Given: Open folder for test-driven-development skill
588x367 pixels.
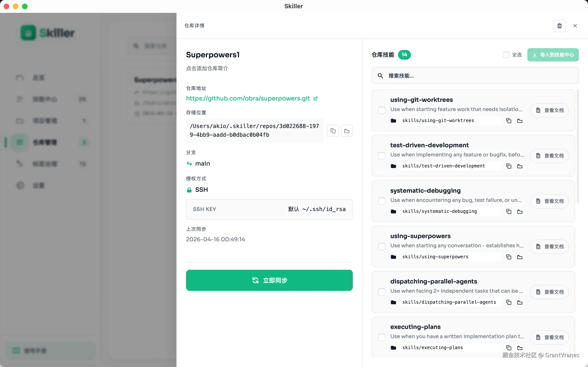Looking at the screenshot, I should coord(520,166).
